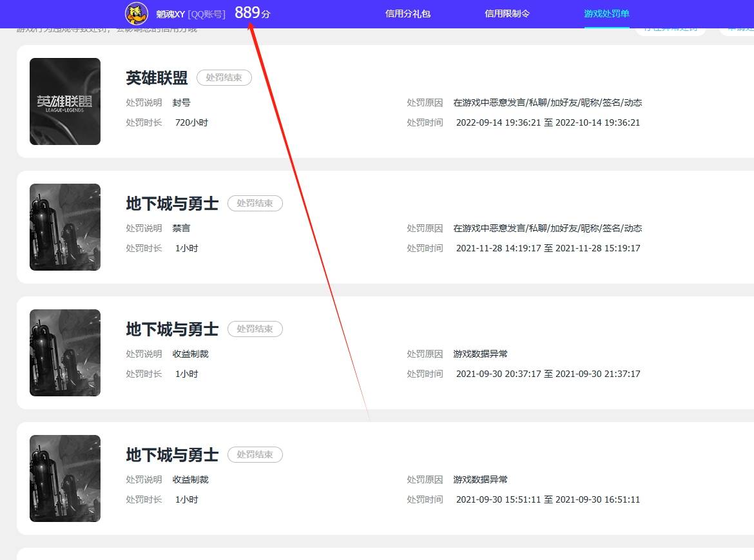This screenshot has width=754, height=560.
Task: Click the 处罚结束 tag on the first 地下城与勇士 record
Action: coord(255,203)
